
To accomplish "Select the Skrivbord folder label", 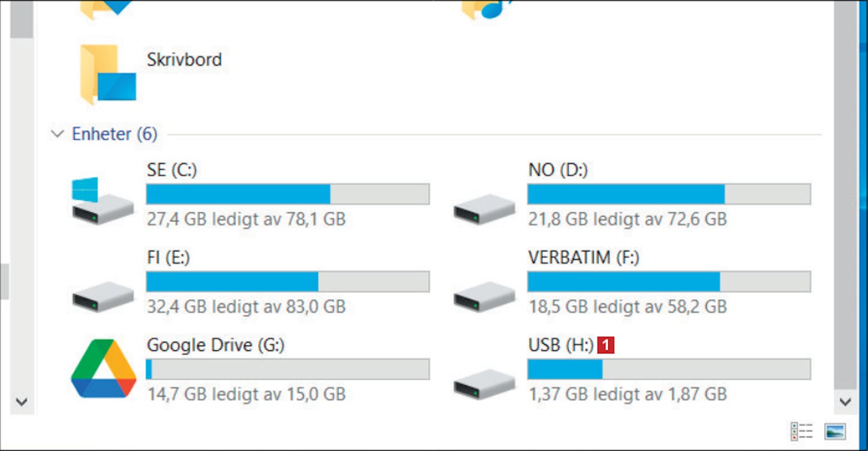I will (x=184, y=60).
